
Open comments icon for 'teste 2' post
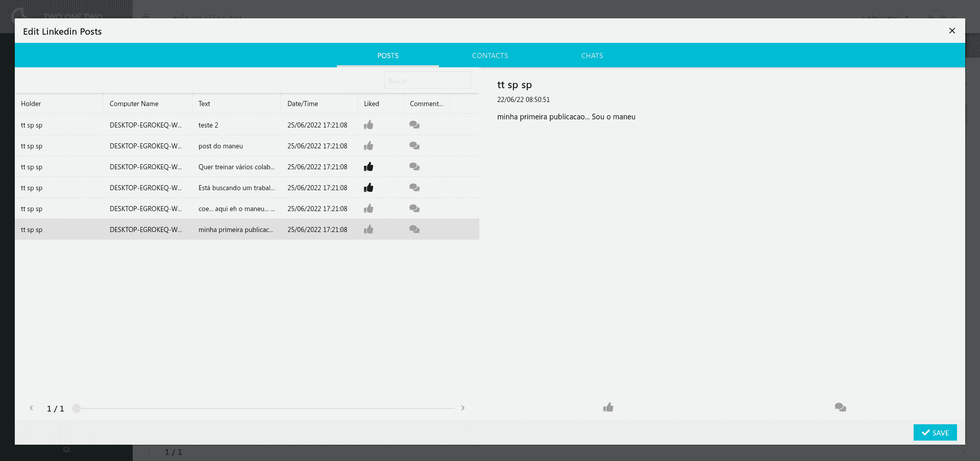pos(414,125)
